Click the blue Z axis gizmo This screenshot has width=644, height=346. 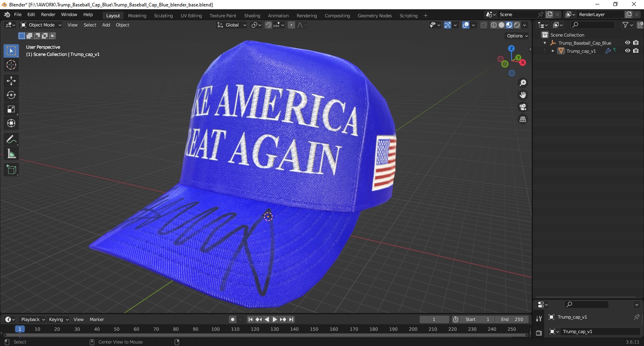(511, 48)
